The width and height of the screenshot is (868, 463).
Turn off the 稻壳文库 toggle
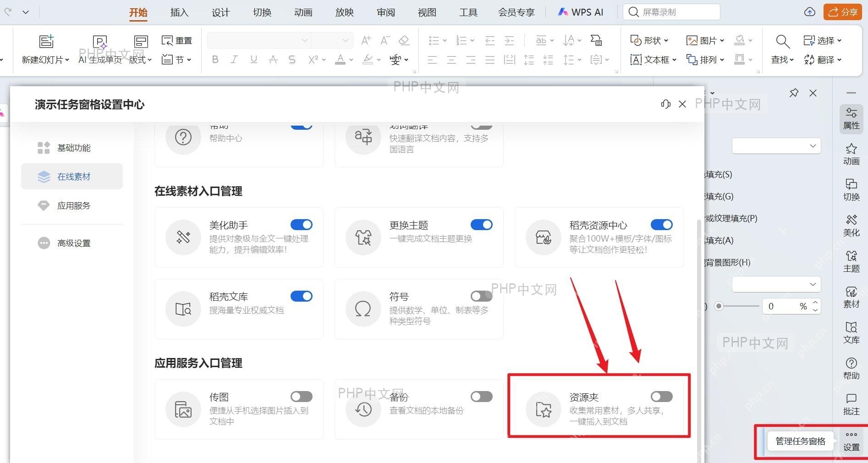click(302, 296)
